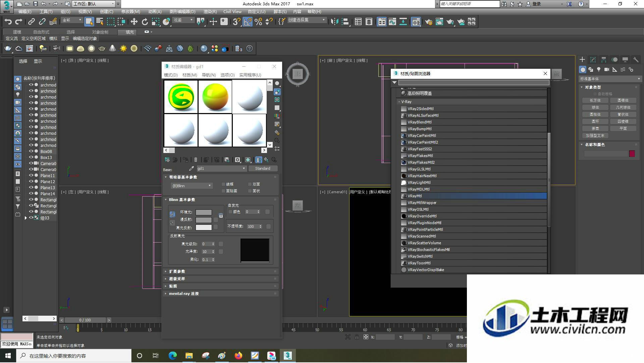The height and width of the screenshot is (363, 644).
Task: Toggle Angle Snap in main toolbar
Action: (x=248, y=22)
